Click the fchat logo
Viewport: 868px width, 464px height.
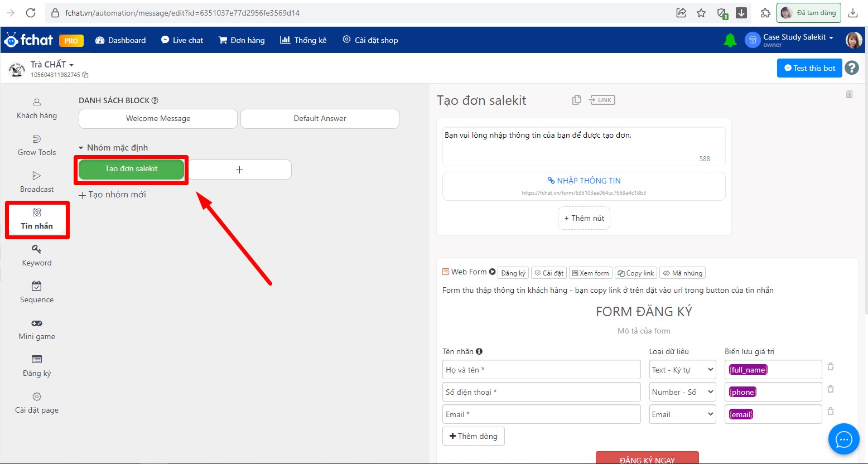[x=28, y=40]
